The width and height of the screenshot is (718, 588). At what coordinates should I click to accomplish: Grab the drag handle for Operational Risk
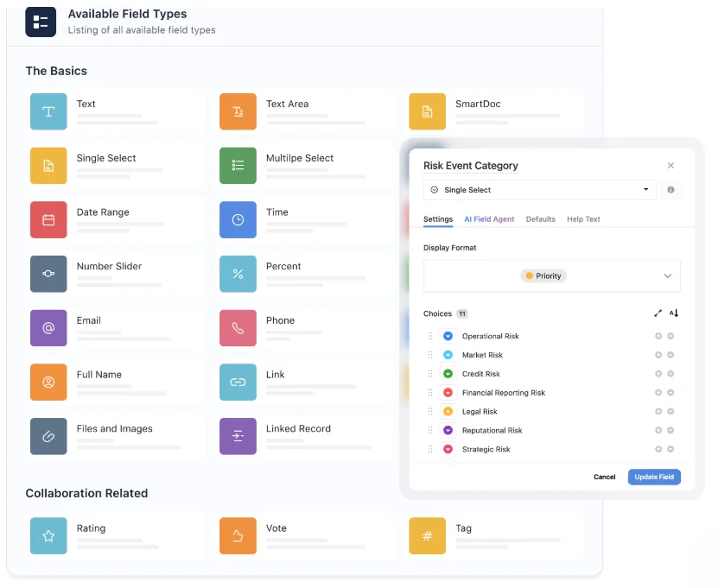click(x=430, y=336)
